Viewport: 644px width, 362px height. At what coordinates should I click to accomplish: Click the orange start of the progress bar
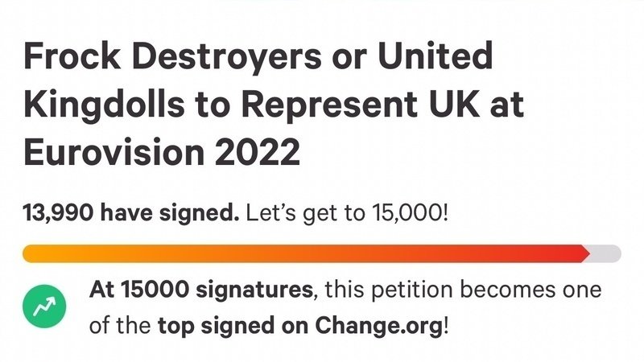[x=36, y=253]
